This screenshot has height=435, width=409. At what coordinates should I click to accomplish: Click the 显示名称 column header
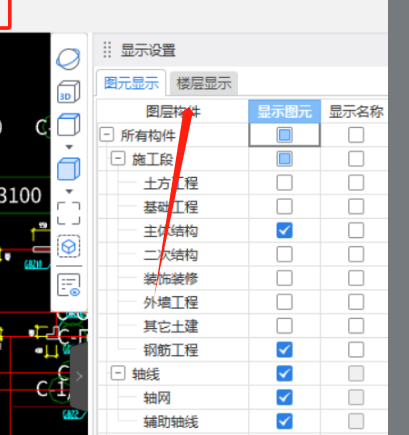click(356, 111)
